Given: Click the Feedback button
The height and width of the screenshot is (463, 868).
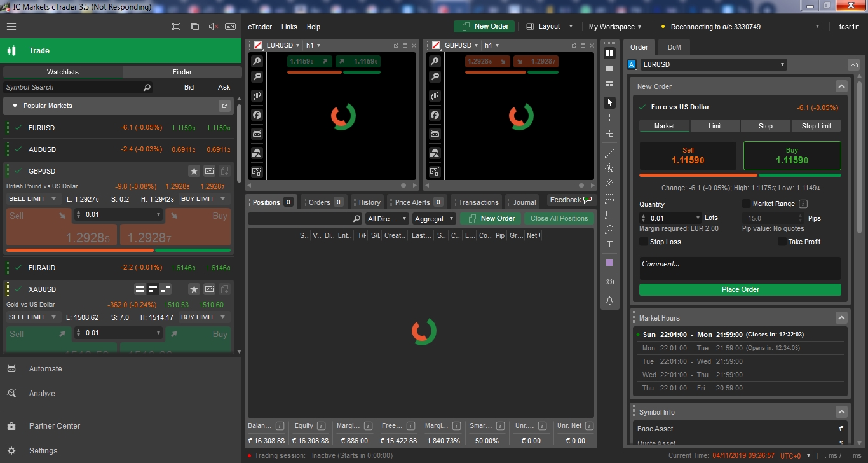Looking at the screenshot, I should pos(571,200).
